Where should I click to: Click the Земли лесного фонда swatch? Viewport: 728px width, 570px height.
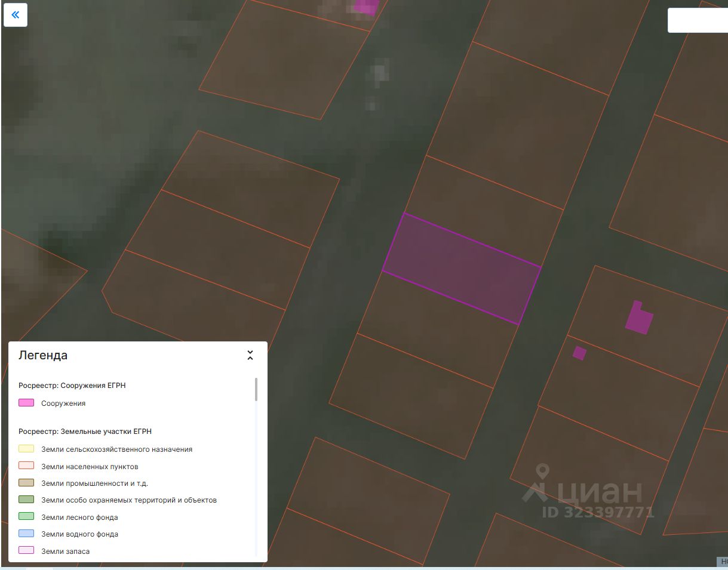[x=26, y=516]
